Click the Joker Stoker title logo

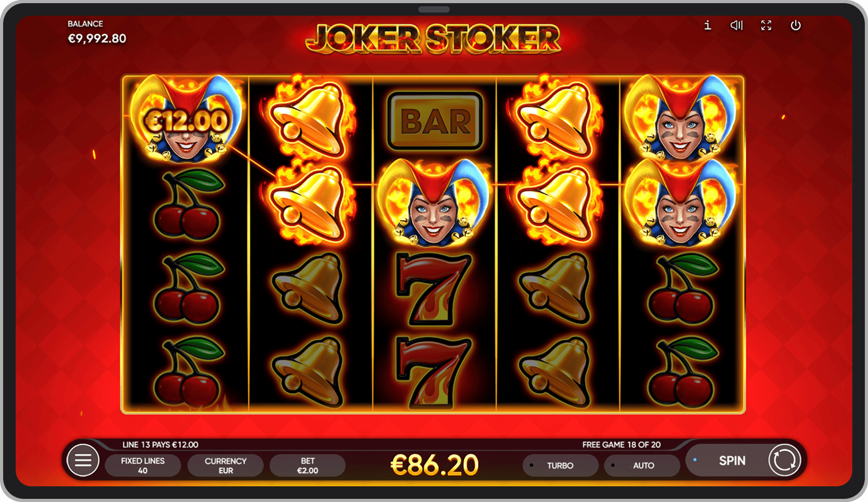click(433, 39)
